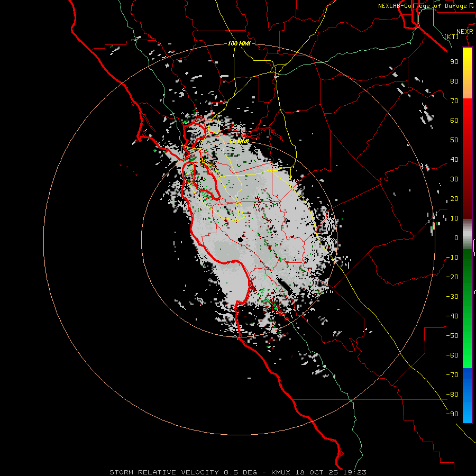Click the positive 60 scale label

[x=454, y=121]
